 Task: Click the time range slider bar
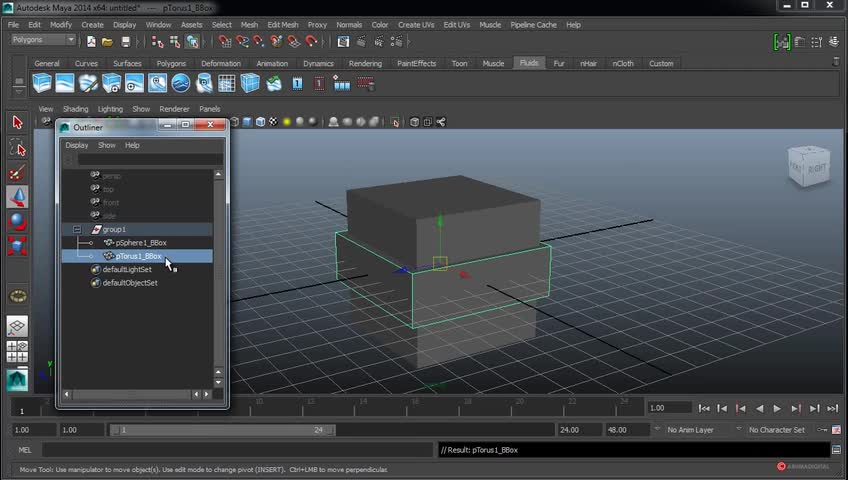221,430
